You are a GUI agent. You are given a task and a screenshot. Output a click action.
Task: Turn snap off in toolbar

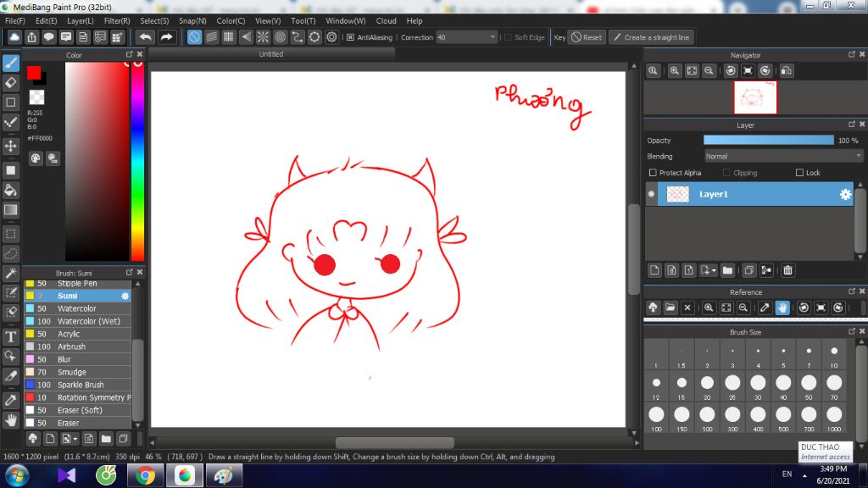click(194, 37)
